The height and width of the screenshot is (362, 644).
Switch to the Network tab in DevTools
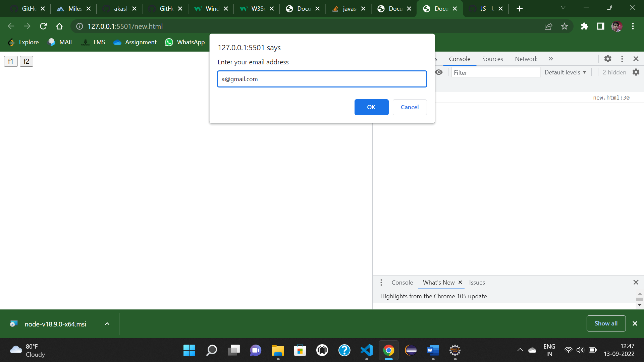[x=526, y=59]
